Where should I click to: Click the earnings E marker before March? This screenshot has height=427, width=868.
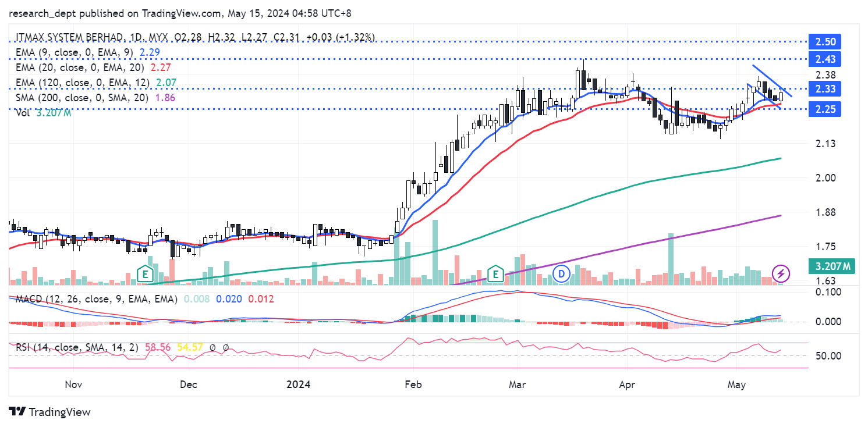[x=495, y=273]
